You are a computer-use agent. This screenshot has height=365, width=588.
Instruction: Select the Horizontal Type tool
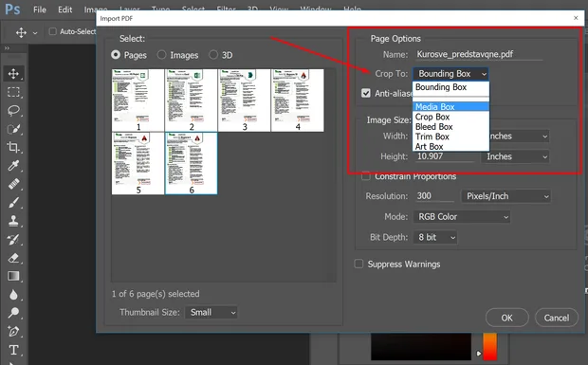(x=13, y=350)
